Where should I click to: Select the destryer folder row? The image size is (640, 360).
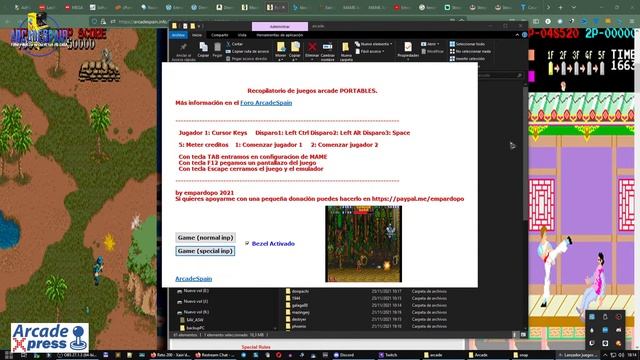pos(365,319)
